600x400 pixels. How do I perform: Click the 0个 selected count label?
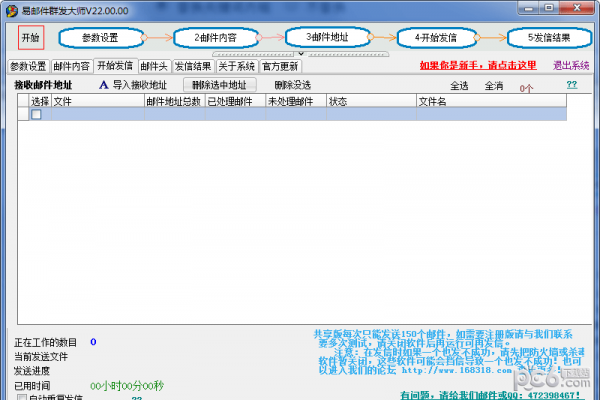click(526, 89)
